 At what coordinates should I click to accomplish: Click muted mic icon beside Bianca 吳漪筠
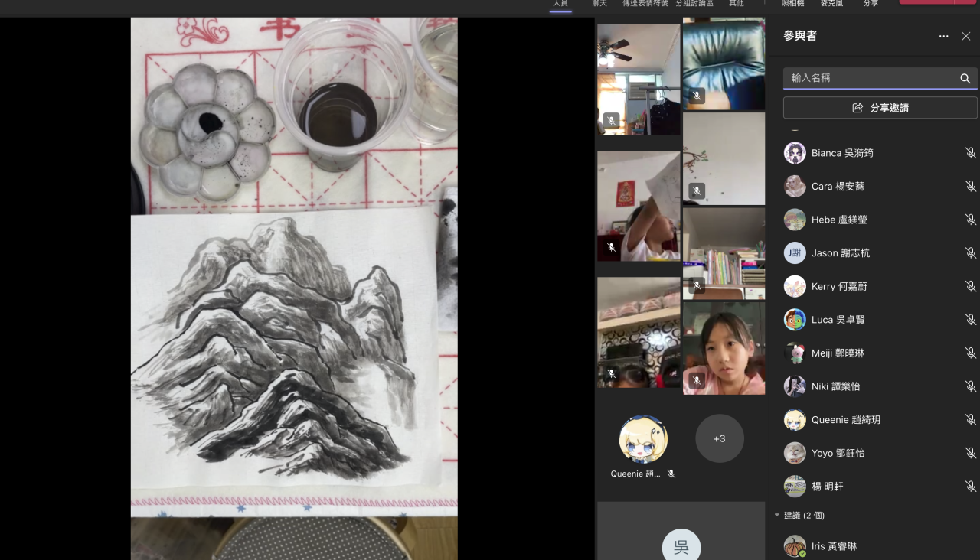(970, 153)
